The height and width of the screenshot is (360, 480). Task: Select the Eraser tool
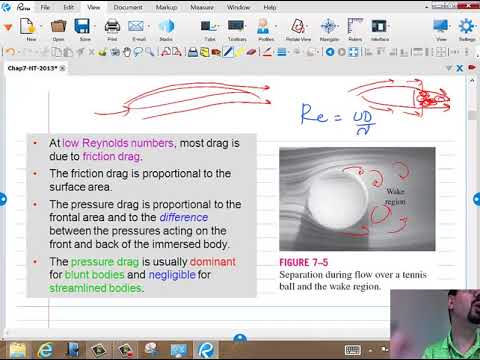(x=252, y=52)
